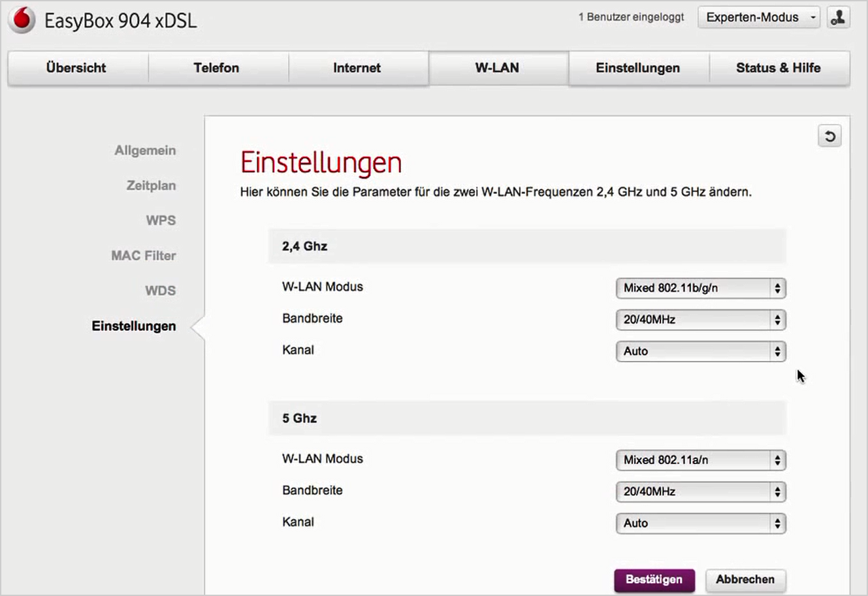Screen dimensions: 868x596
Task: Go to Allgemein in sidebar
Action: (x=145, y=151)
